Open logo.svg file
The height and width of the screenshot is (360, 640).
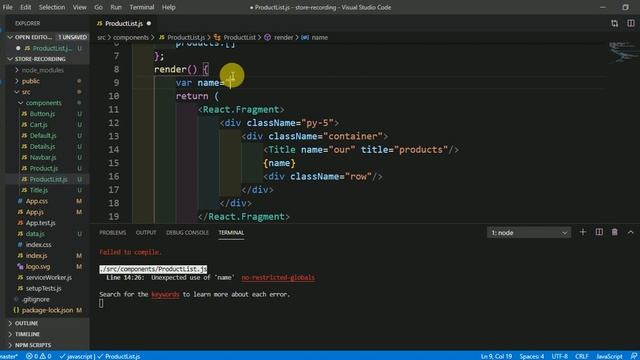click(38, 267)
